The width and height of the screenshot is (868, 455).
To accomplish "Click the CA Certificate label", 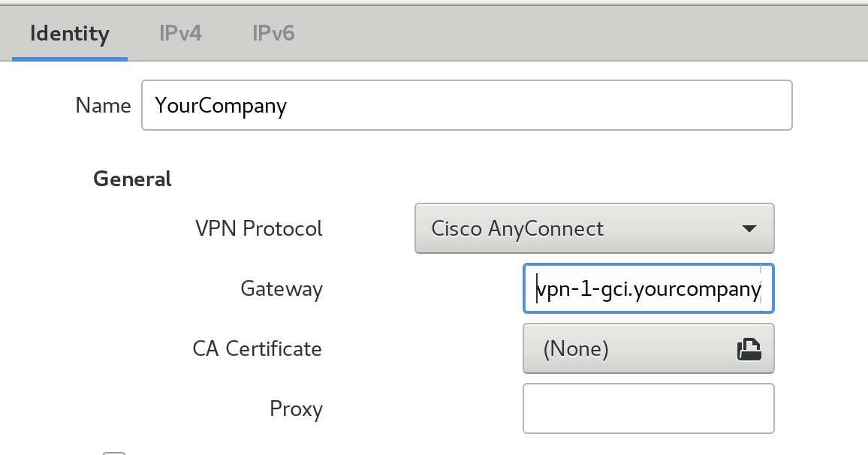I will pyautogui.click(x=257, y=348).
